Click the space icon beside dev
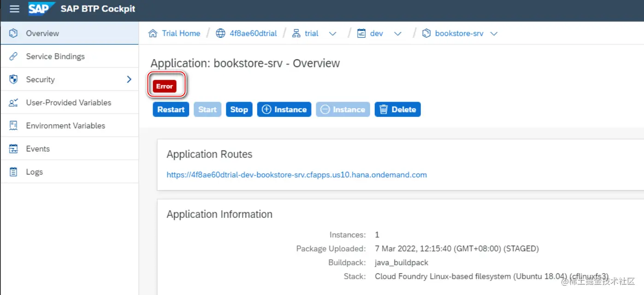Screen dimensions: 644x295 click(x=362, y=33)
